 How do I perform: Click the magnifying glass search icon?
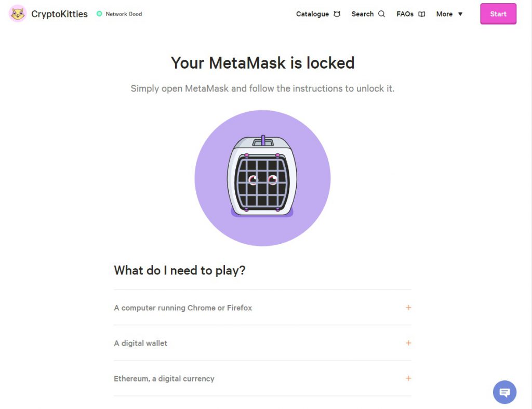pyautogui.click(x=382, y=14)
